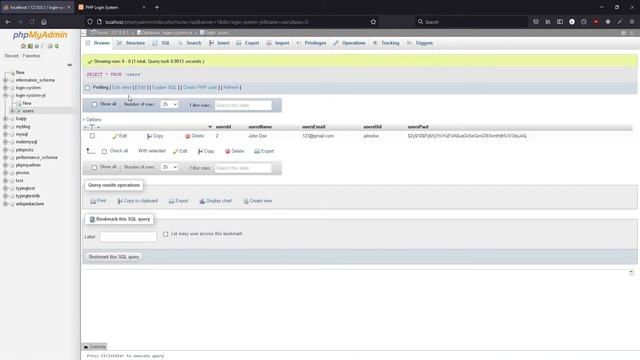
Task: Delete the John Doe row
Action: (194, 136)
